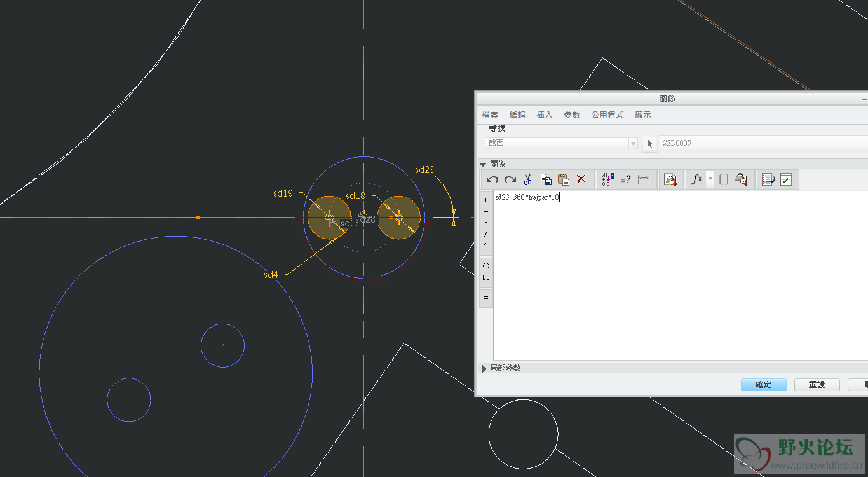868x477 pixels.
Task: Click the 重設 button
Action: point(817,385)
